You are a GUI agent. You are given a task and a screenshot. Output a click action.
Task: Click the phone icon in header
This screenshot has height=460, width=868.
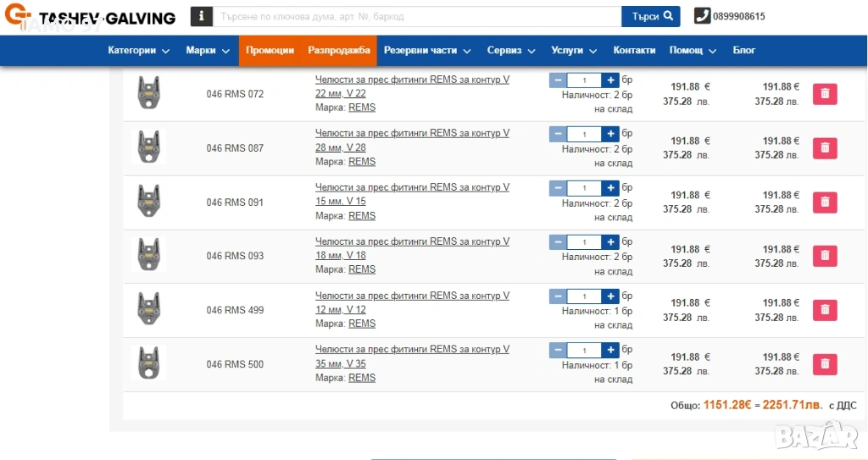(702, 16)
